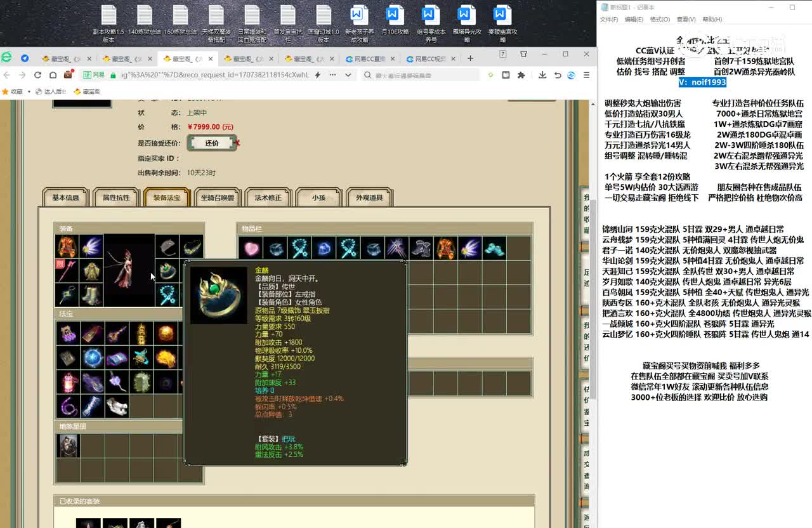This screenshot has height=528, width=812.
Task: Open a new browser tab with plus
Action: pyautogui.click(x=470, y=58)
